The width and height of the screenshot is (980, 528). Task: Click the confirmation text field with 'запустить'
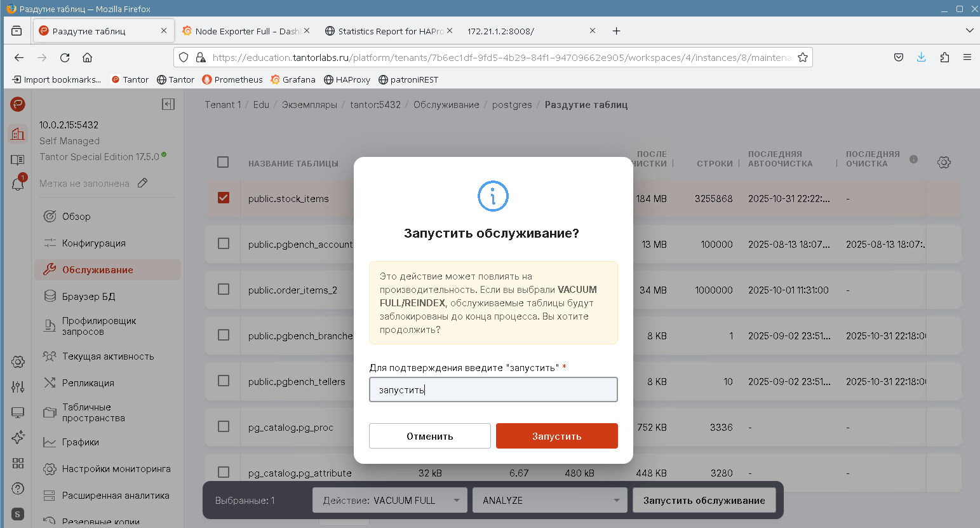coord(493,390)
